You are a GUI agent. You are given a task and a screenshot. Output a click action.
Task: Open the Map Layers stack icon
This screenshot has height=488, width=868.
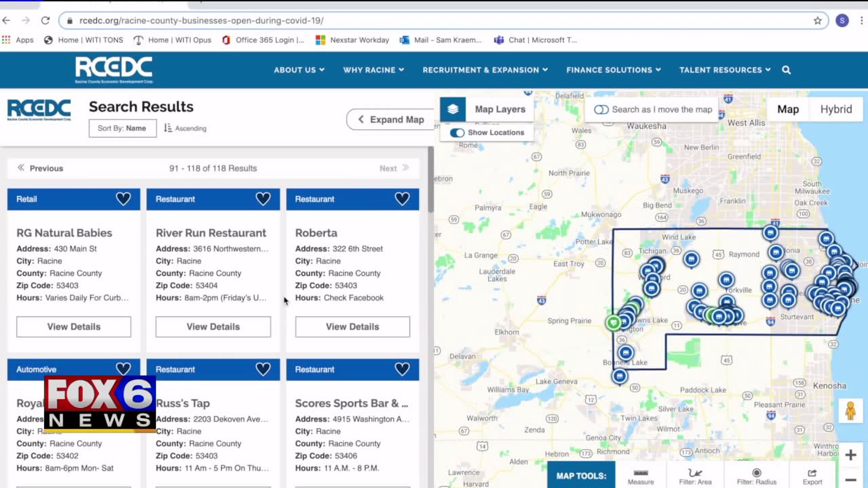click(x=453, y=109)
